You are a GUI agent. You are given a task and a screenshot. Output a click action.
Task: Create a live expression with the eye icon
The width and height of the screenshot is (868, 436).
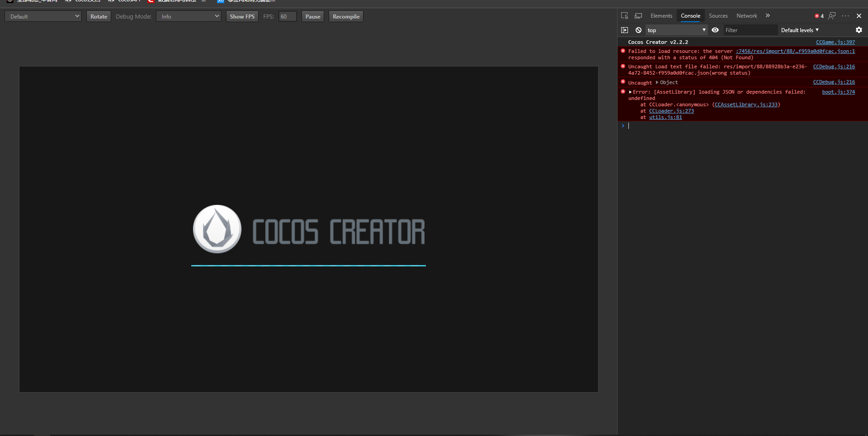pos(715,30)
